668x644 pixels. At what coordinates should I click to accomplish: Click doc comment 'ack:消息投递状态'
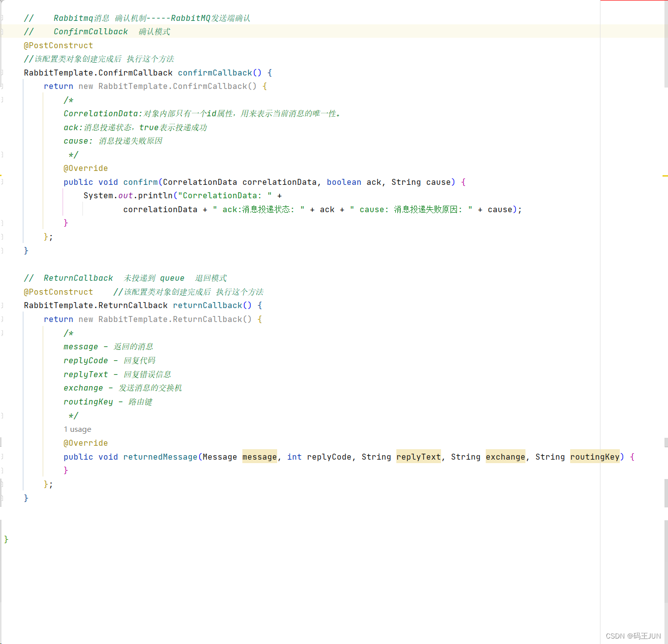tap(135, 127)
